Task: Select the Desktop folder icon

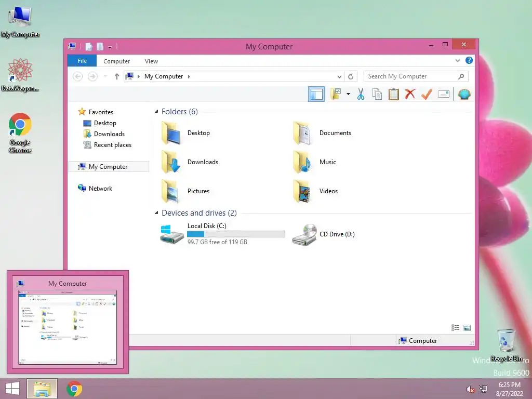Action: [170, 133]
